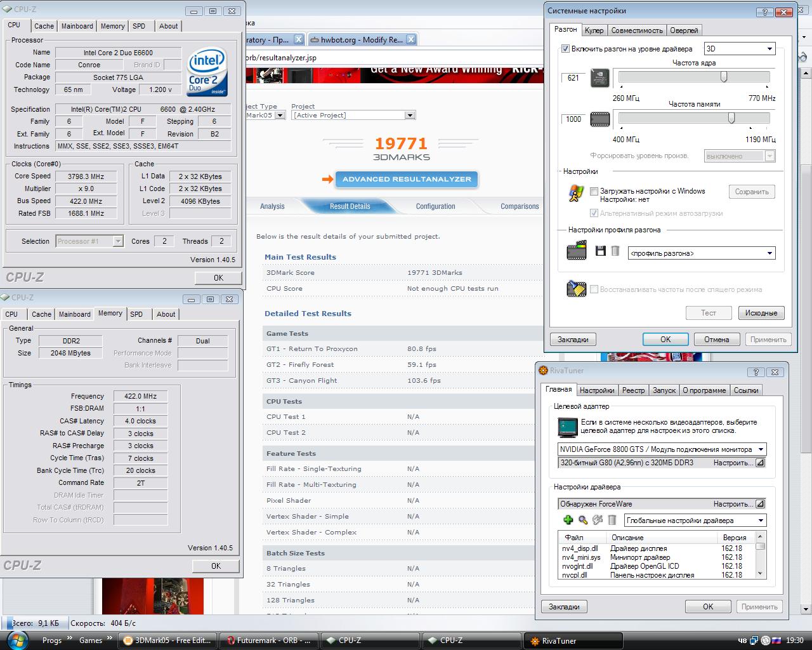Open system settings help question-mark button

(x=766, y=12)
